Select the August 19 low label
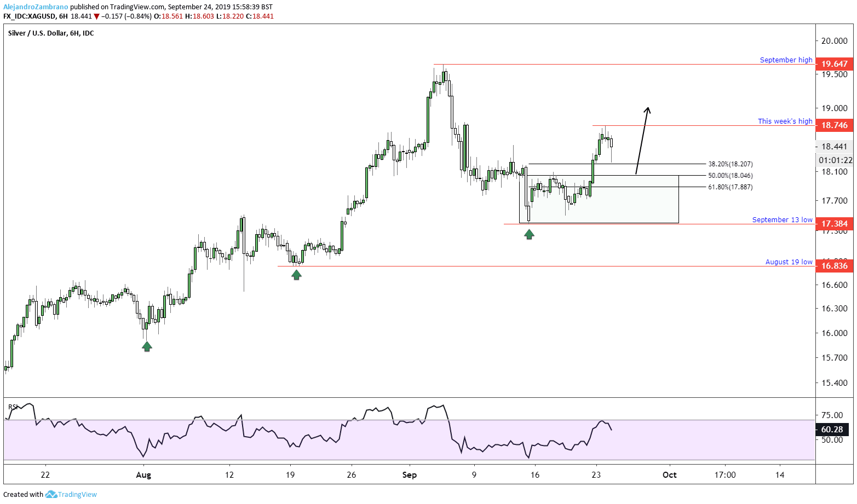Viewport: 857px width, 504px height. [x=789, y=262]
